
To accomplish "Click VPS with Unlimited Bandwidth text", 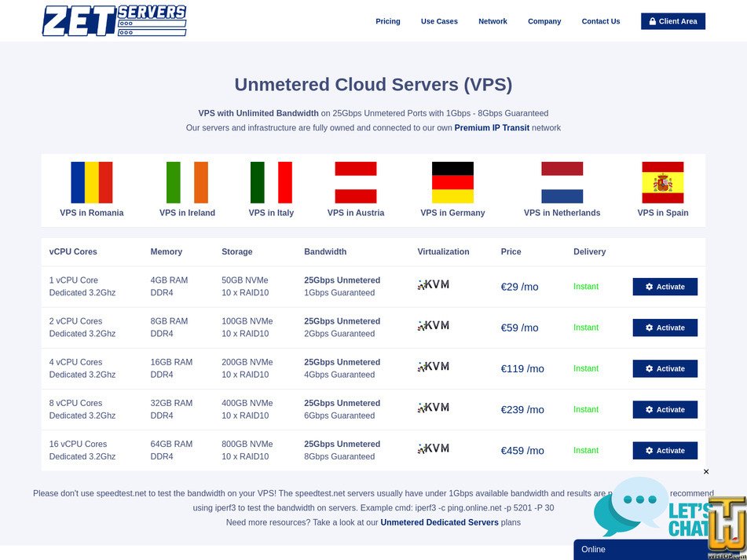I will [x=258, y=113].
